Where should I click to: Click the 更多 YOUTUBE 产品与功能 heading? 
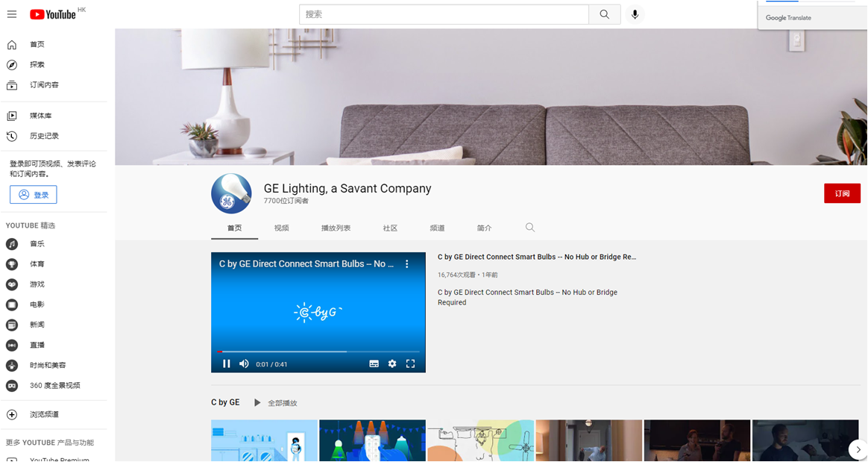coord(50,443)
